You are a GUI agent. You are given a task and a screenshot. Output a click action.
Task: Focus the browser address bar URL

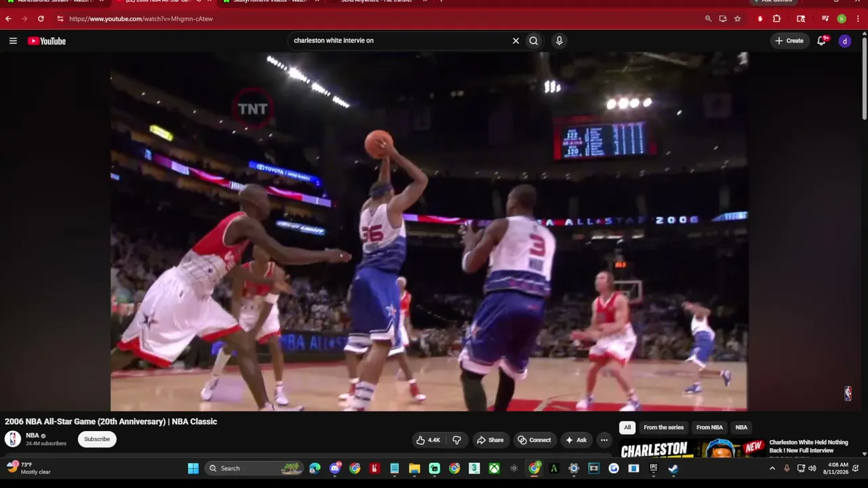pos(141,19)
